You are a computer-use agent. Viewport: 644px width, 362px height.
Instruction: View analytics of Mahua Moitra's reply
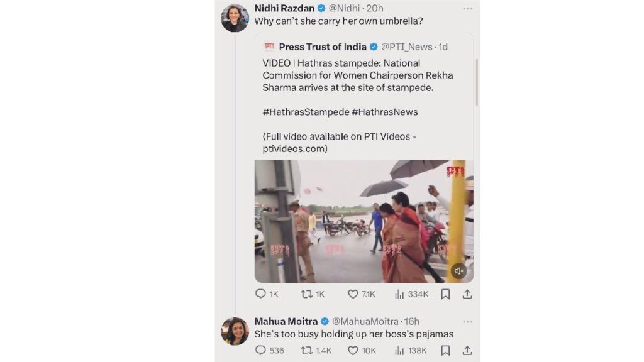(x=399, y=351)
